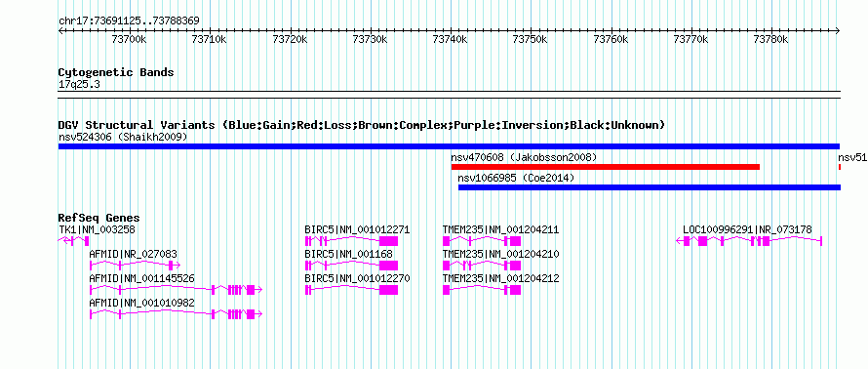This screenshot has height=369, width=868.
Task: Click the 73700k ruler tick label
Action: coord(129,40)
